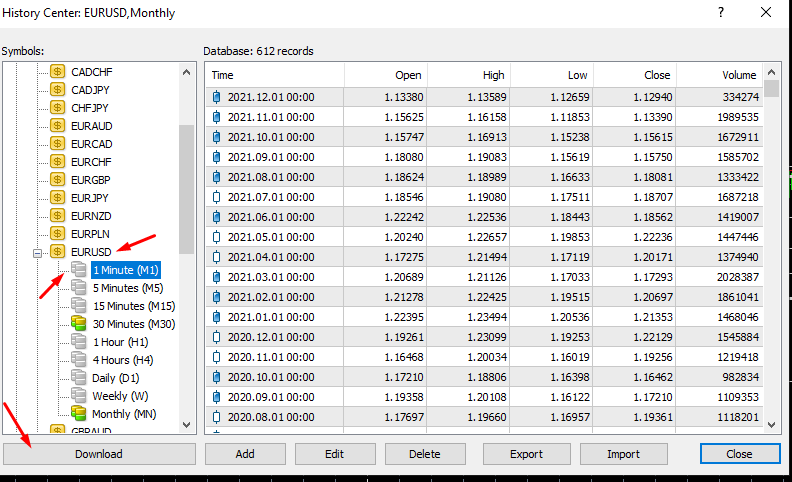This screenshot has width=792, height=482.
Task: Click the High column header
Action: pyautogui.click(x=469, y=75)
